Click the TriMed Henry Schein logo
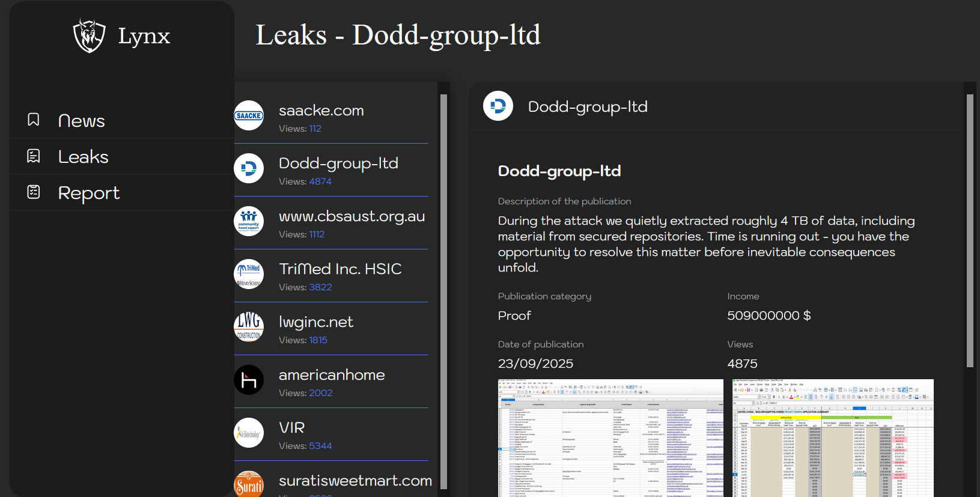Screen dimensions: 980x497 [249, 274]
